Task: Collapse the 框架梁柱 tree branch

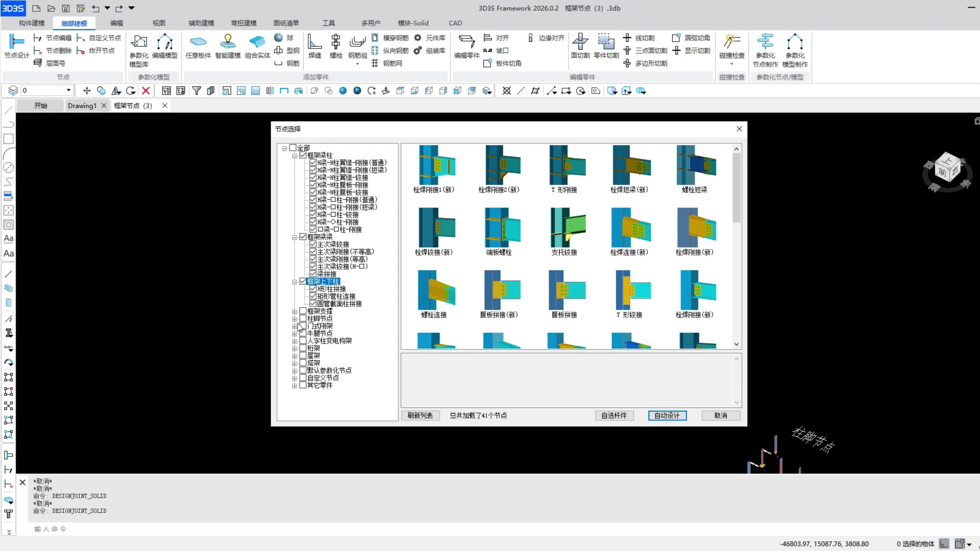Action: coord(294,156)
